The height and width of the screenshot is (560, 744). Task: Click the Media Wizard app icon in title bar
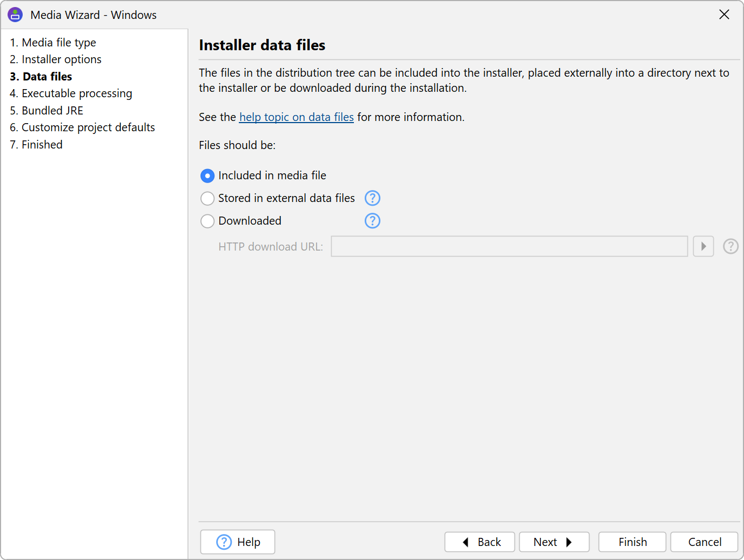tap(15, 15)
